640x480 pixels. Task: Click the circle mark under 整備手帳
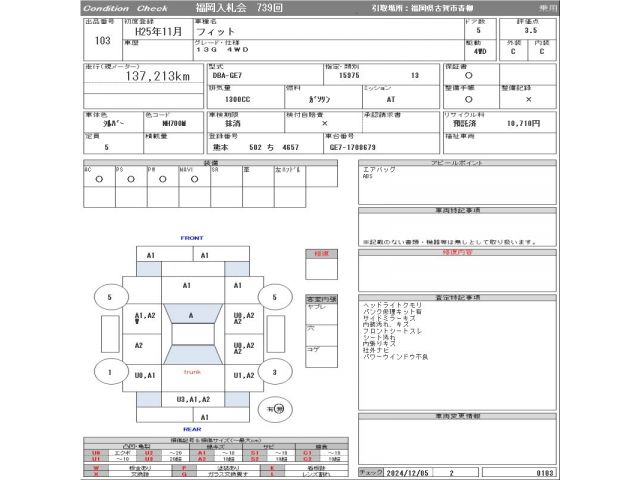click(x=469, y=99)
